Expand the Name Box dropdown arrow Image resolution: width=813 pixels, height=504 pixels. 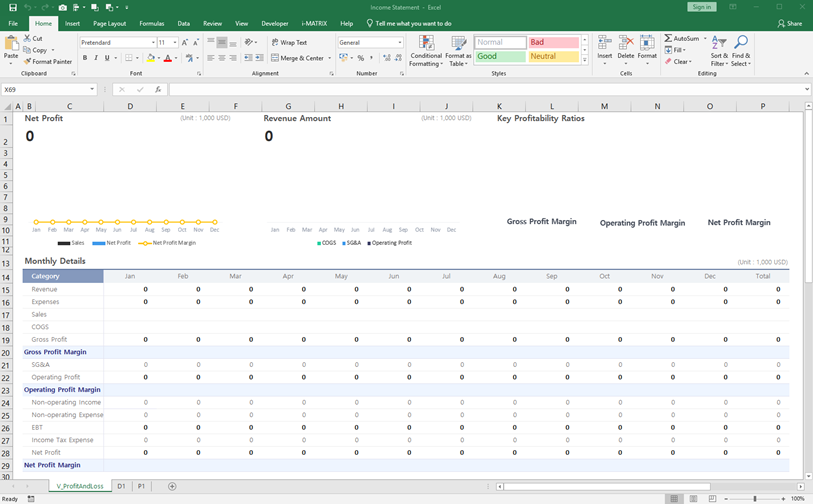point(92,90)
